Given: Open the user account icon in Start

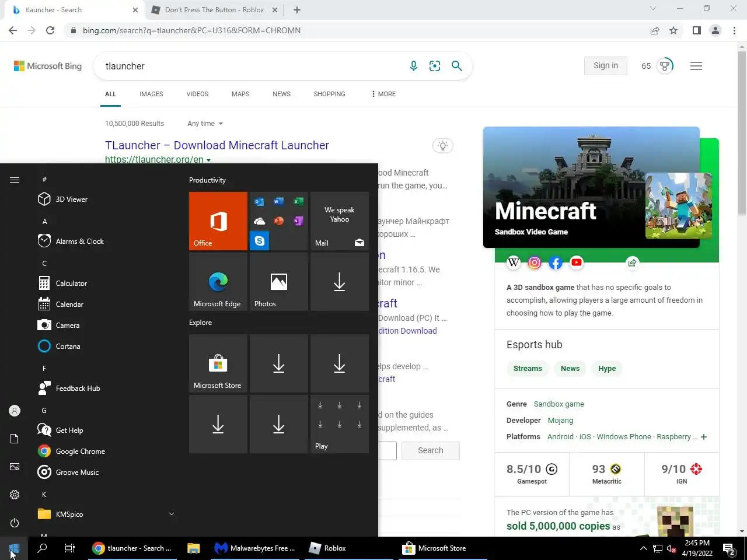Looking at the screenshot, I should tap(15, 411).
